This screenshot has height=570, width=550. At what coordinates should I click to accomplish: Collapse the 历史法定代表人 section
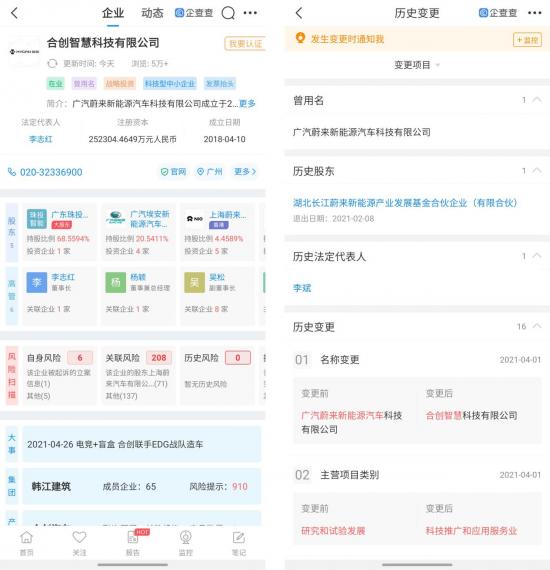click(x=537, y=256)
